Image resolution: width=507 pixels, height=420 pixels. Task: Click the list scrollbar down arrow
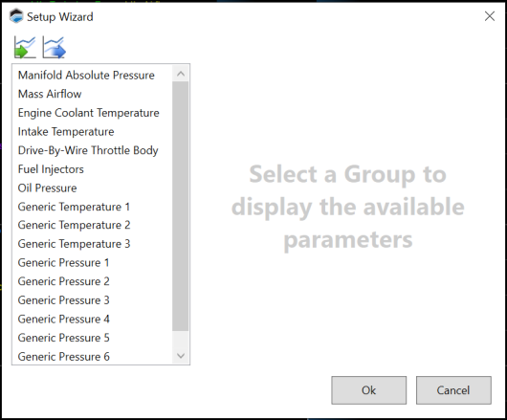click(181, 356)
